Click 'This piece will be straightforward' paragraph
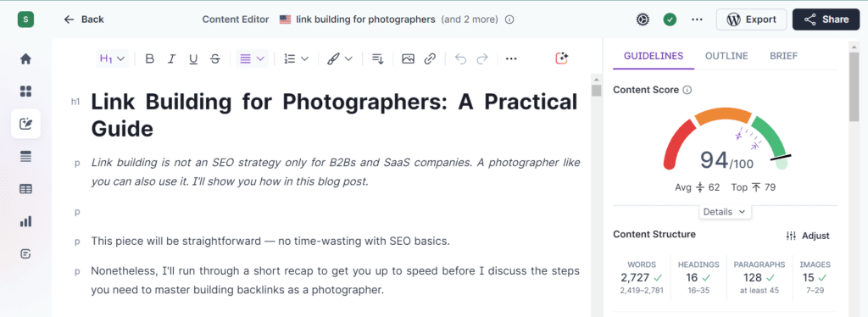868x317 pixels. 270,242
